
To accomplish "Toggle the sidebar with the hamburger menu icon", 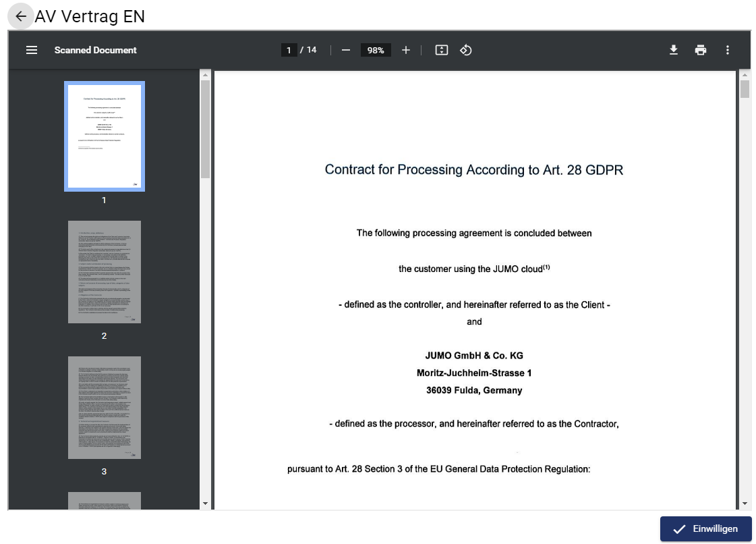I will tap(32, 50).
